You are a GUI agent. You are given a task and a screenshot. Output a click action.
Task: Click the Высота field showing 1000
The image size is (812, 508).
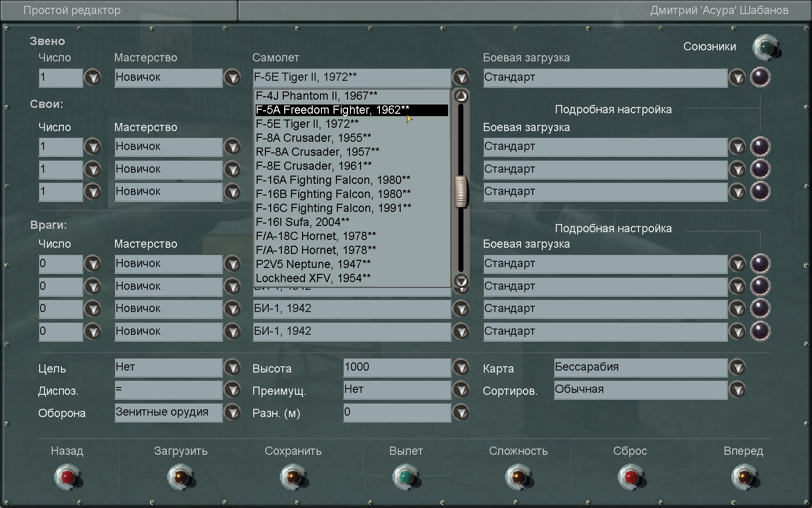tap(397, 367)
